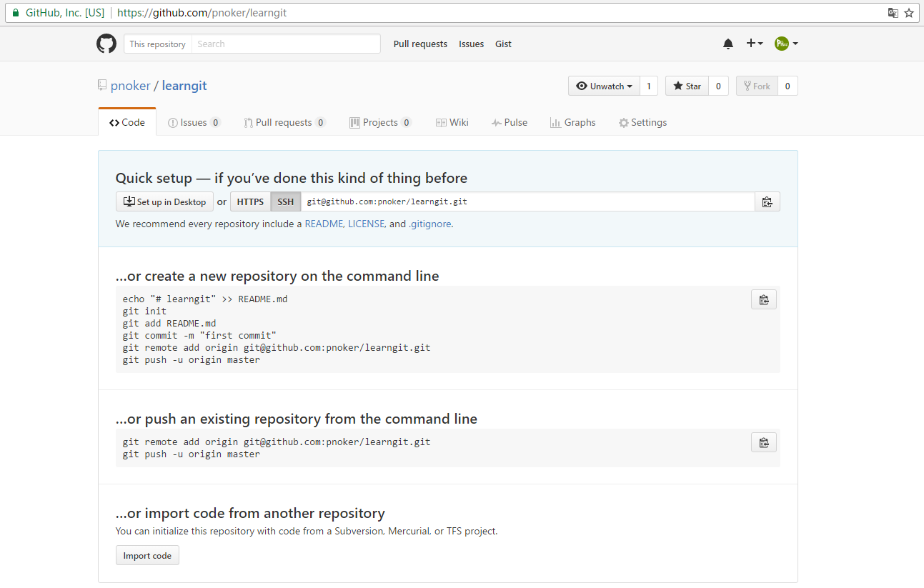Viewport: 924px width, 588px height.
Task: Copy the create new repository commands
Action: 764,299
